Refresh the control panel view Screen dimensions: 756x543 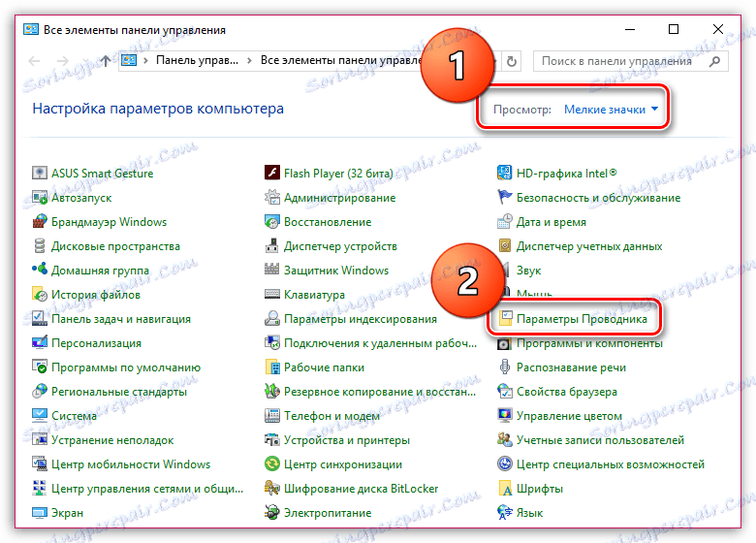[x=512, y=61]
